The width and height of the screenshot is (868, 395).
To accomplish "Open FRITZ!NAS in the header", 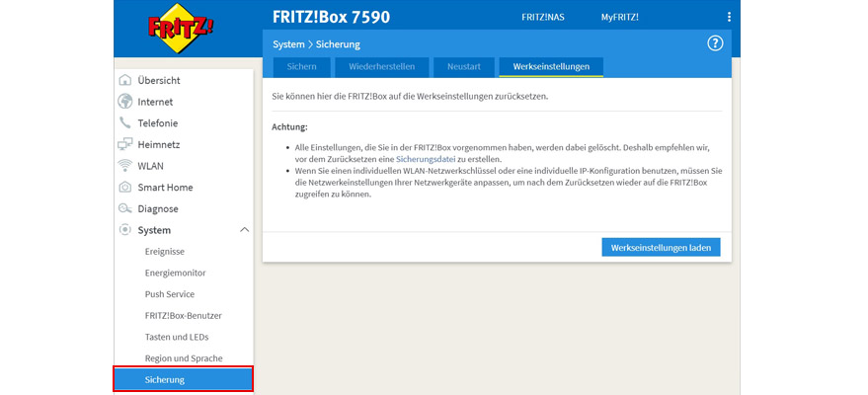I will 544,17.
